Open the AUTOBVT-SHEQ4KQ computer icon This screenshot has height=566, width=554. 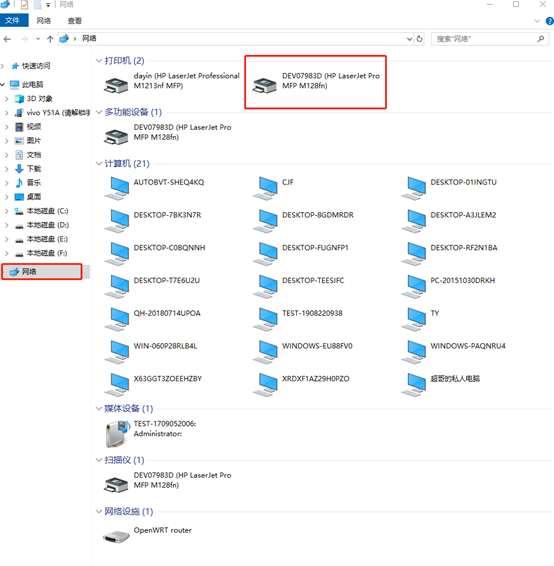tap(117, 188)
